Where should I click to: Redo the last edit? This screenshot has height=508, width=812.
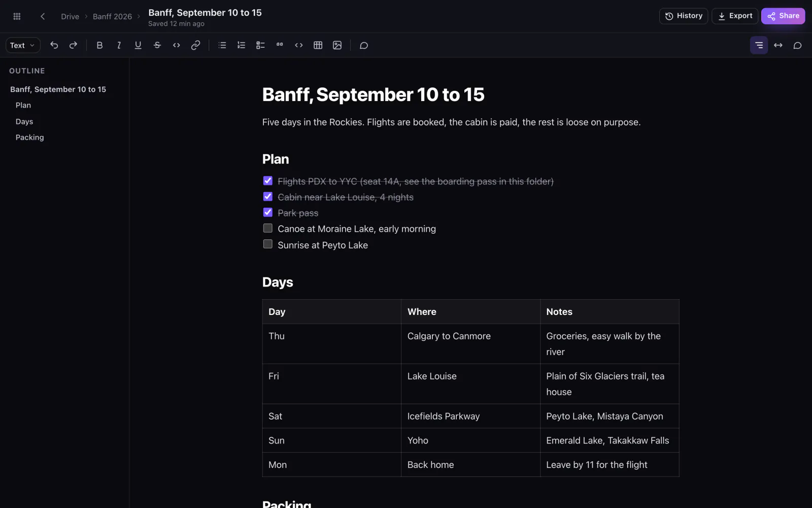73,45
